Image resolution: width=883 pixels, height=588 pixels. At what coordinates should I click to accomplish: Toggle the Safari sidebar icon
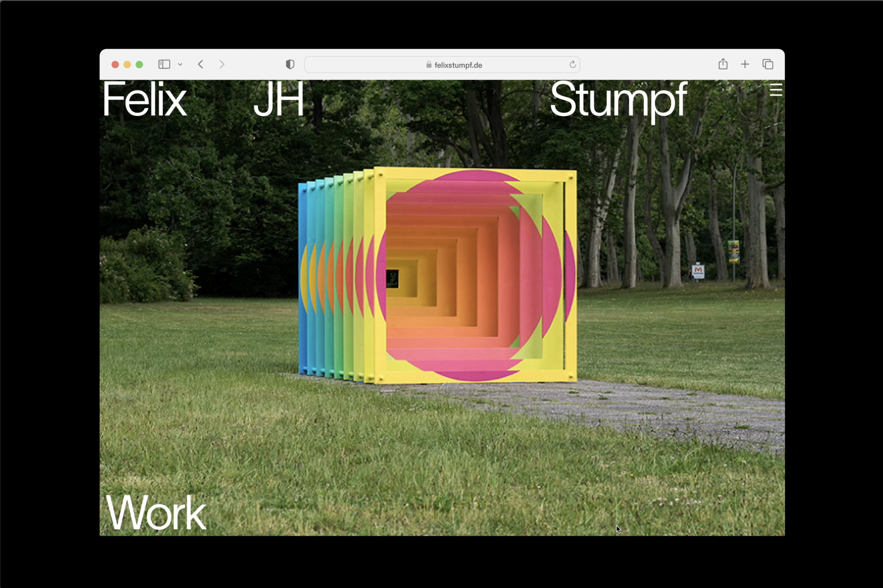click(164, 64)
